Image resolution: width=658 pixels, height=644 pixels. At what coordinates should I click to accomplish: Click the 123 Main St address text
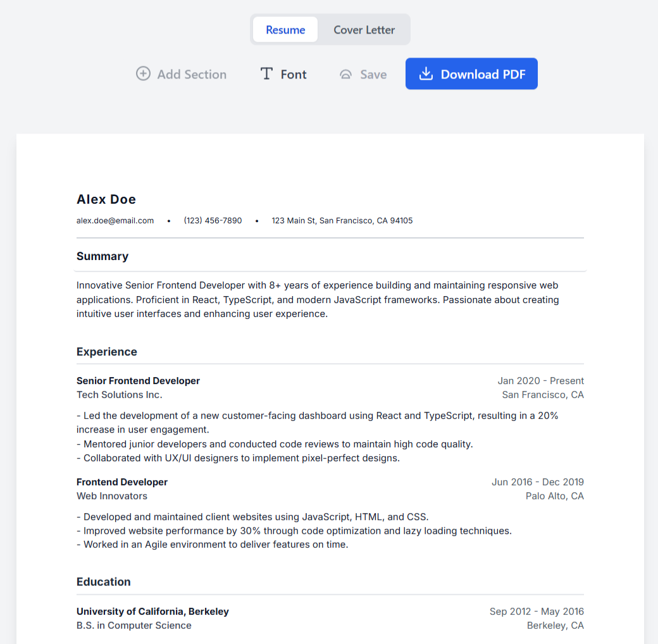pyautogui.click(x=342, y=221)
